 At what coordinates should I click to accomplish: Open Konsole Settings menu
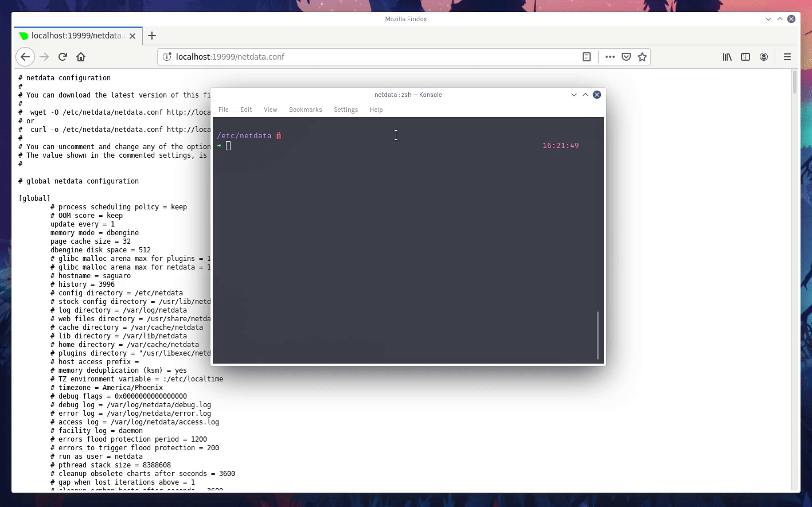pyautogui.click(x=346, y=110)
